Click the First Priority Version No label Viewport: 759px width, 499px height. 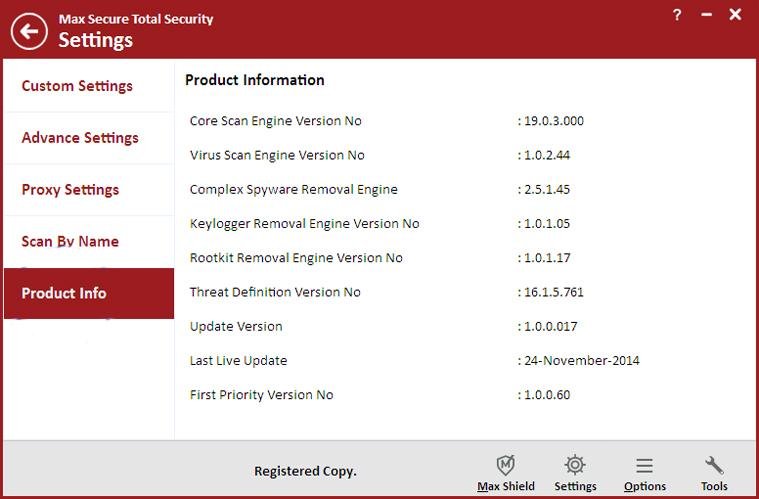261,395
